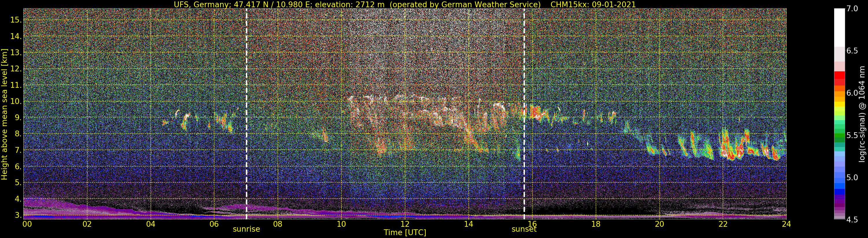Click the UFS, Germany plot title
Image resolution: width=868 pixels, height=238 pixels.
(x=405, y=4)
